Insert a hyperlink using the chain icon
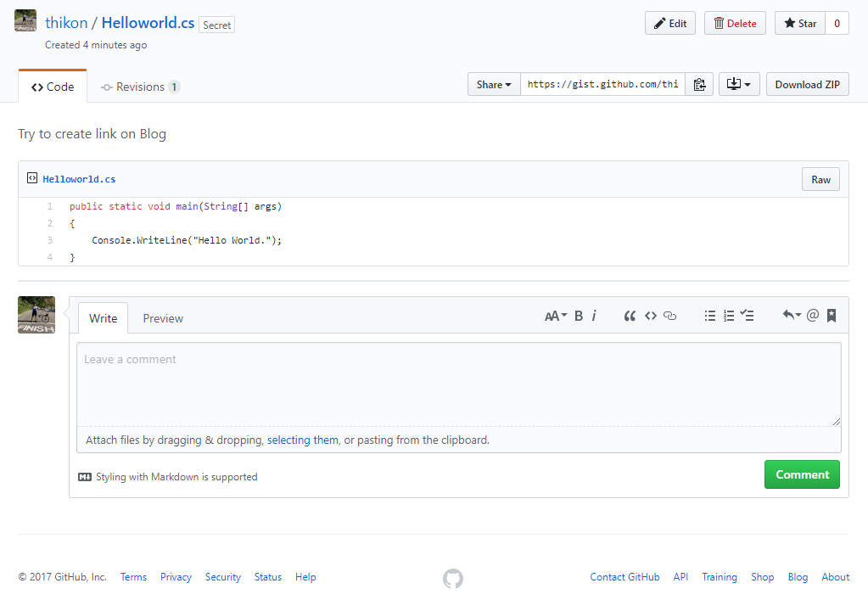 pyautogui.click(x=669, y=315)
